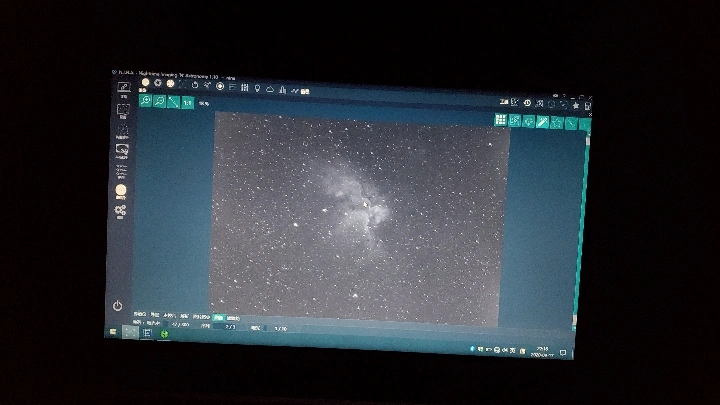Click the zoom in magnifier button

click(145, 100)
